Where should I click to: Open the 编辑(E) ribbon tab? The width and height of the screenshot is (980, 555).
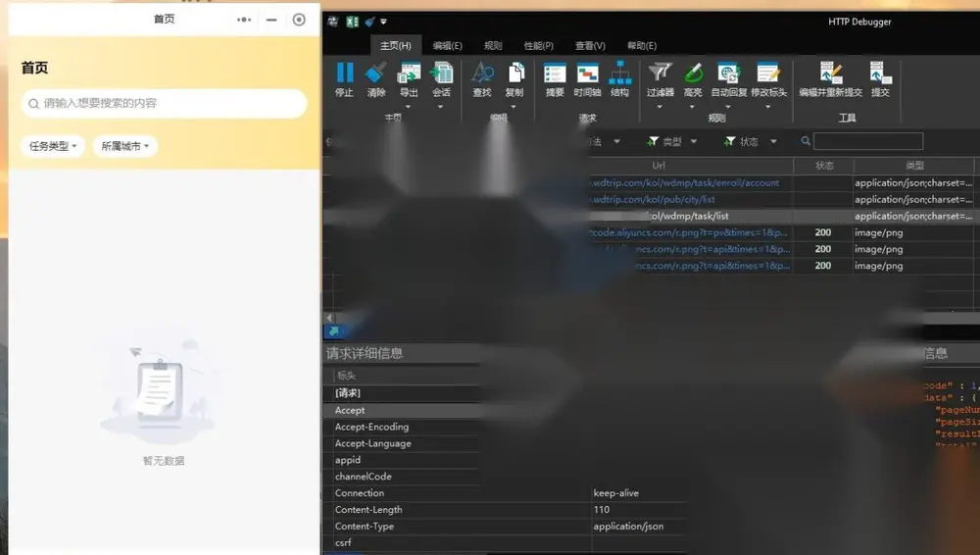pos(448,46)
